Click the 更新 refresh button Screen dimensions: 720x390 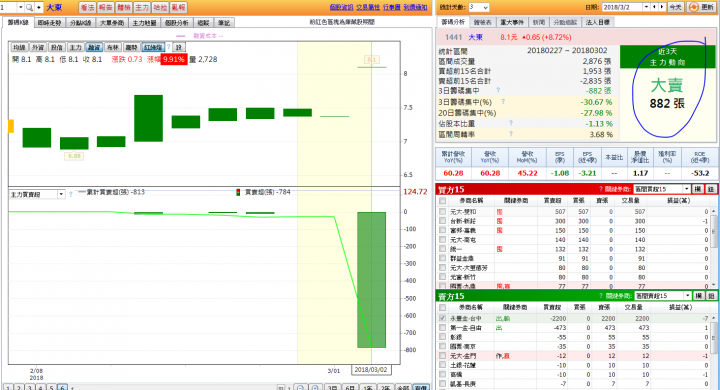[x=701, y=7]
